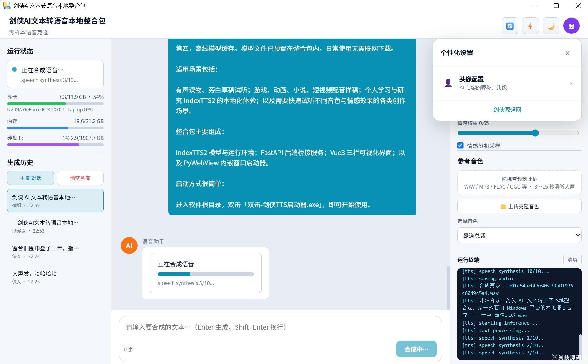
Task: Click the 新对话 button
Action: click(30, 178)
